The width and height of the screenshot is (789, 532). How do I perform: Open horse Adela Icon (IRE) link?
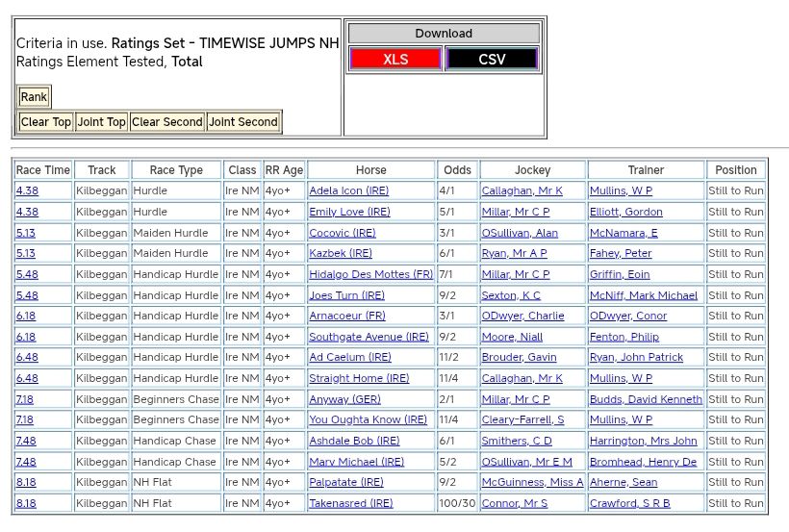tap(348, 190)
